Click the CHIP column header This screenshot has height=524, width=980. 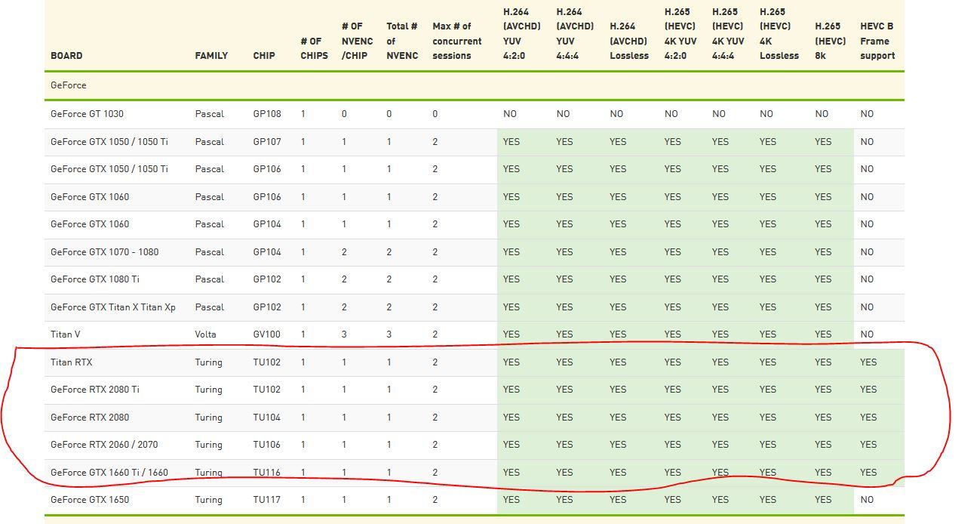click(264, 56)
